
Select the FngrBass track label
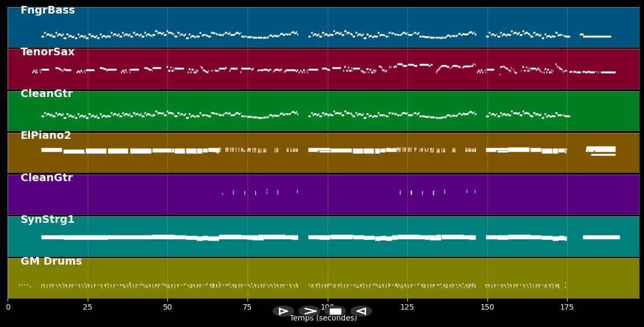pyautogui.click(x=48, y=10)
